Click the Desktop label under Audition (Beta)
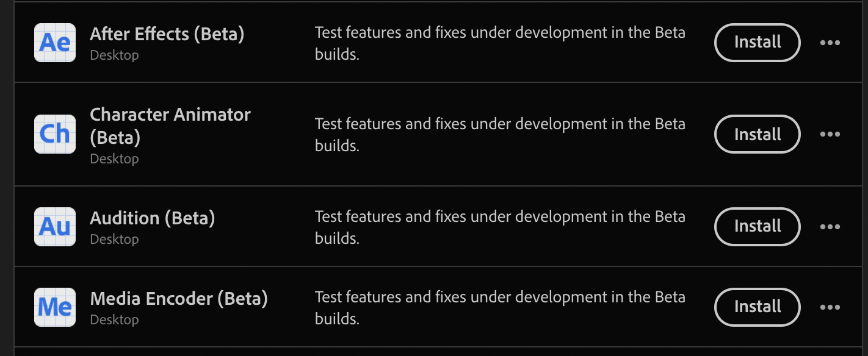 tap(115, 239)
